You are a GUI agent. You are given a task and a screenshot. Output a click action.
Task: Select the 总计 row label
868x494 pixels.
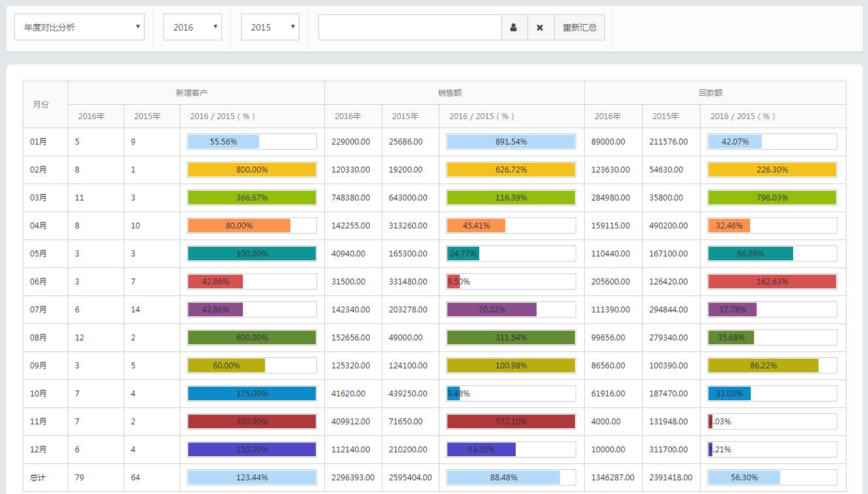click(x=38, y=478)
